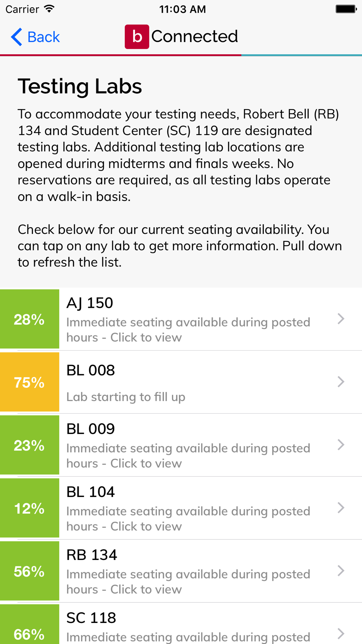
Task: Select the RB 134 lab title
Action: point(92,555)
